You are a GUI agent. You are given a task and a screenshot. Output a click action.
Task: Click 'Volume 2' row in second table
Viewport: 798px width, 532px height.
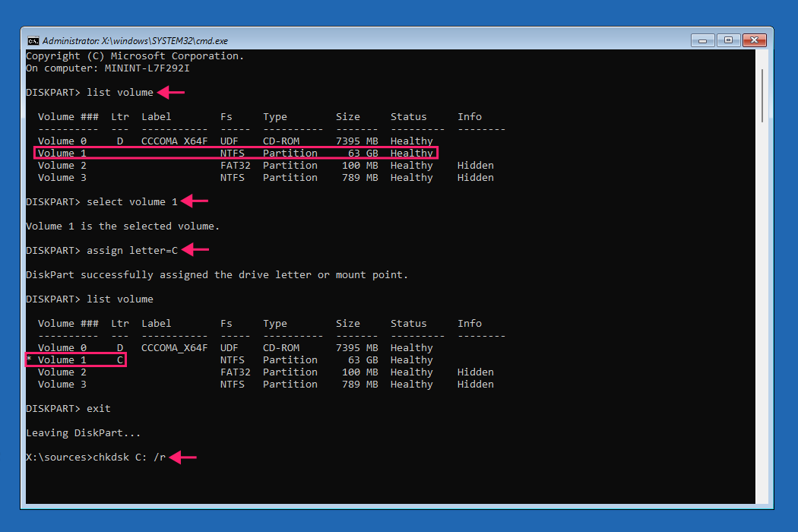coord(266,372)
